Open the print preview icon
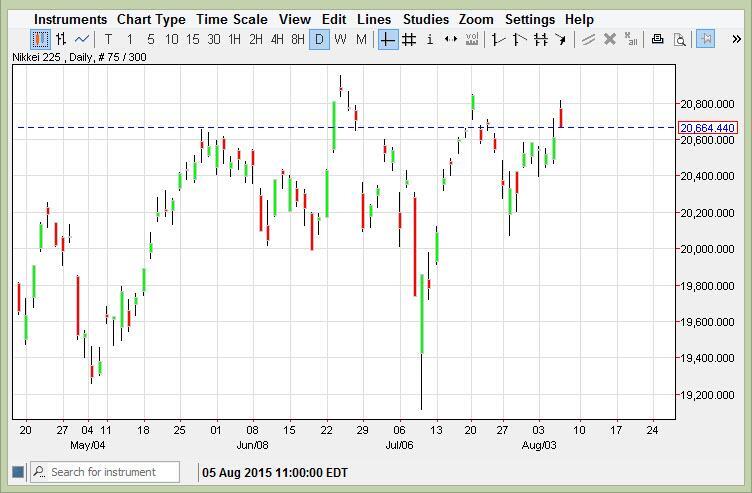752x493 pixels. pos(679,40)
